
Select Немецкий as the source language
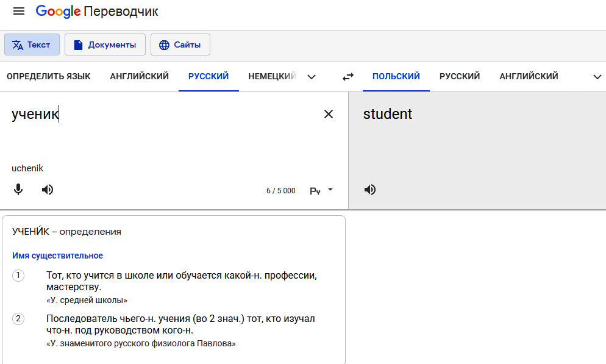click(x=272, y=76)
